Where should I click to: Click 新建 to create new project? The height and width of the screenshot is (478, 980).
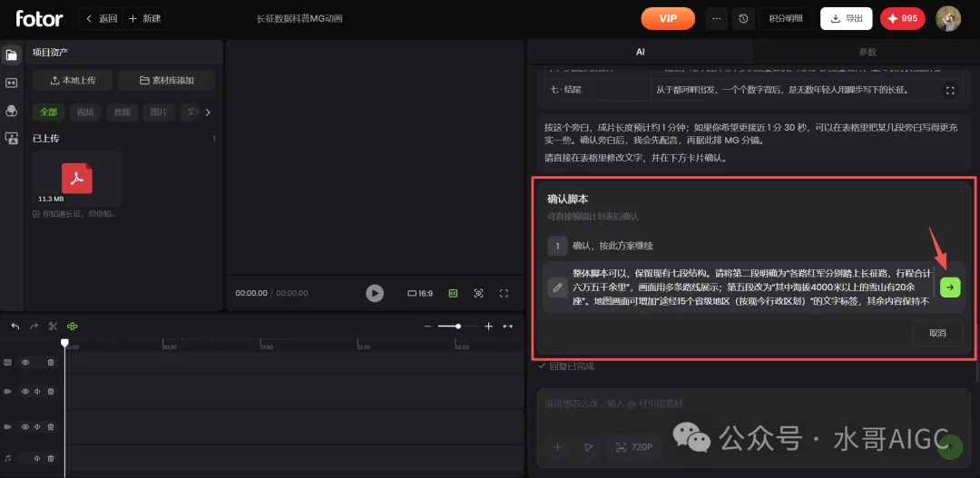[143, 19]
